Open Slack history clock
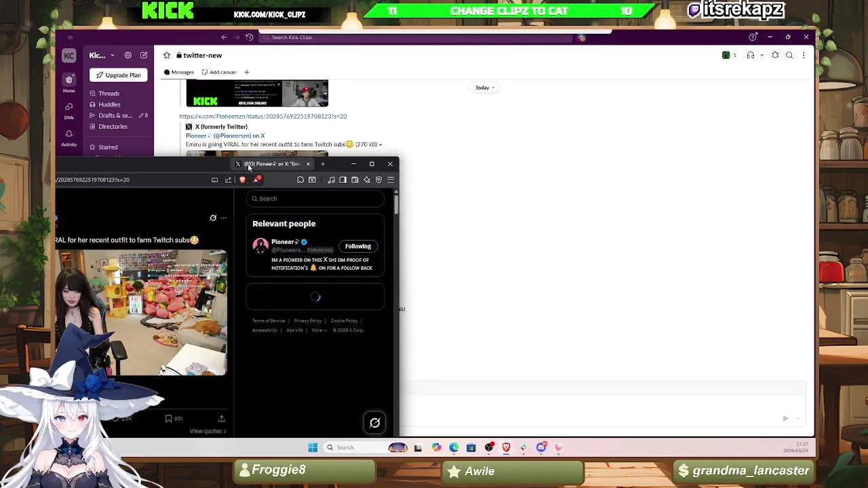The width and height of the screenshot is (868, 488). (x=250, y=37)
